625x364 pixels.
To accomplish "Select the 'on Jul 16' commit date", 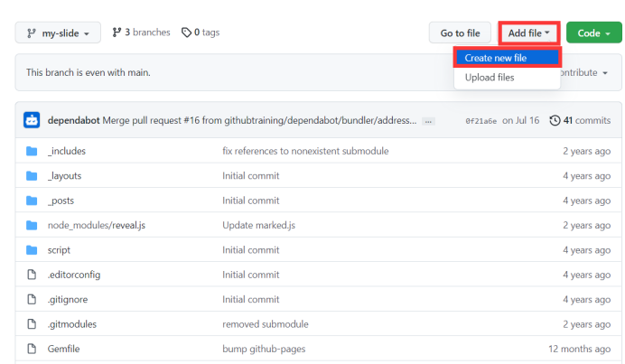I will 520,120.
